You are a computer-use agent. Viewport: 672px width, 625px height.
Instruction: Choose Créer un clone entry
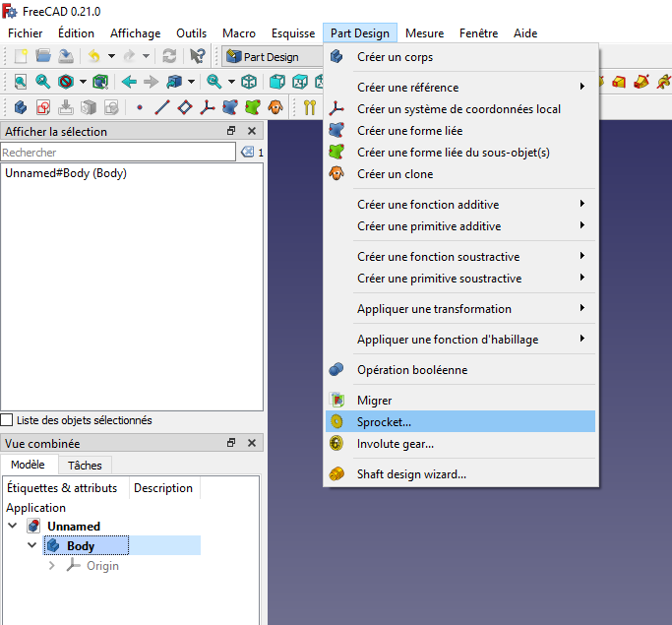click(x=460, y=174)
